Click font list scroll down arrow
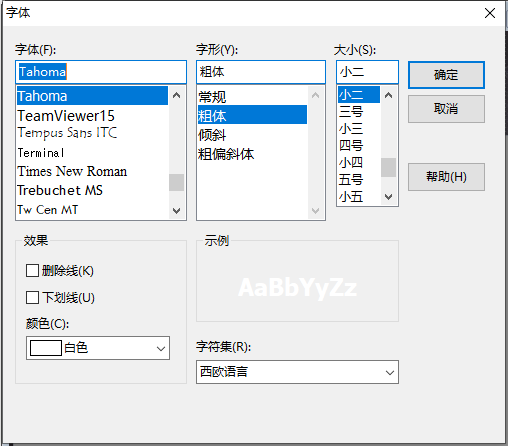Viewport: 508px width, 446px height. pos(177,210)
